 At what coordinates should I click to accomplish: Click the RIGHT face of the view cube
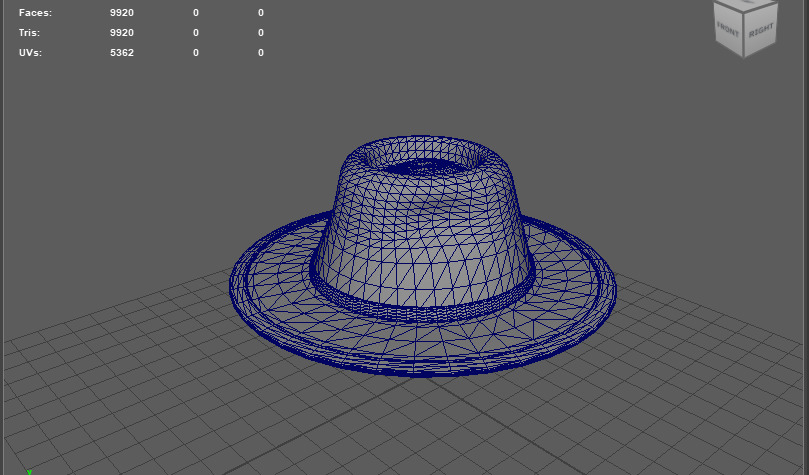point(761,30)
